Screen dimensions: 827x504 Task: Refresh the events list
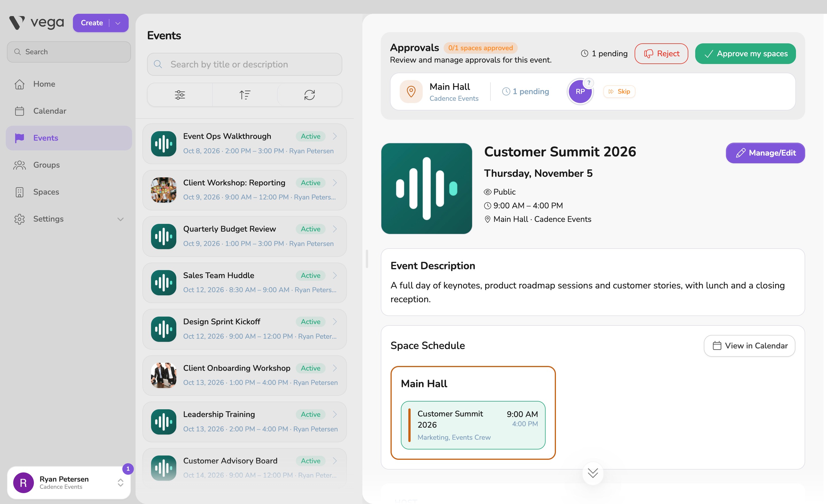(x=310, y=95)
